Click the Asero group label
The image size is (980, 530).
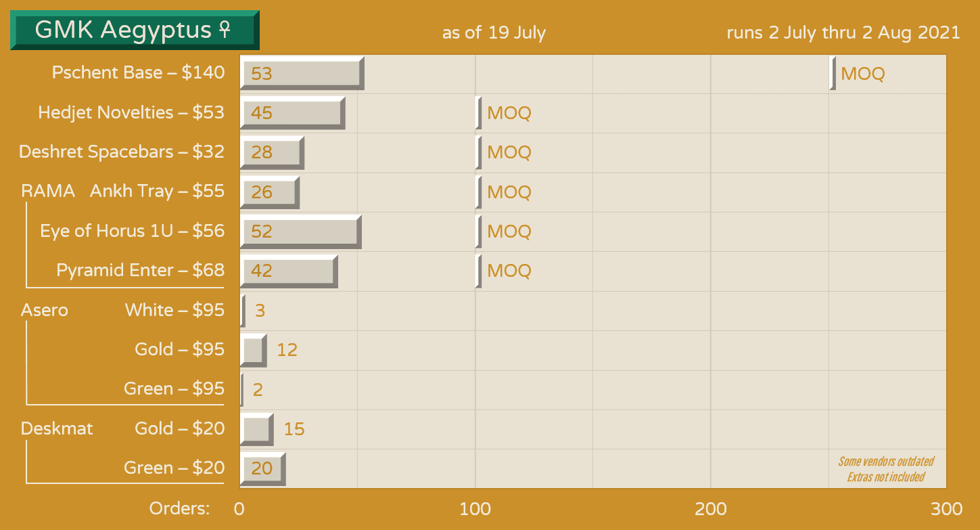pos(45,310)
